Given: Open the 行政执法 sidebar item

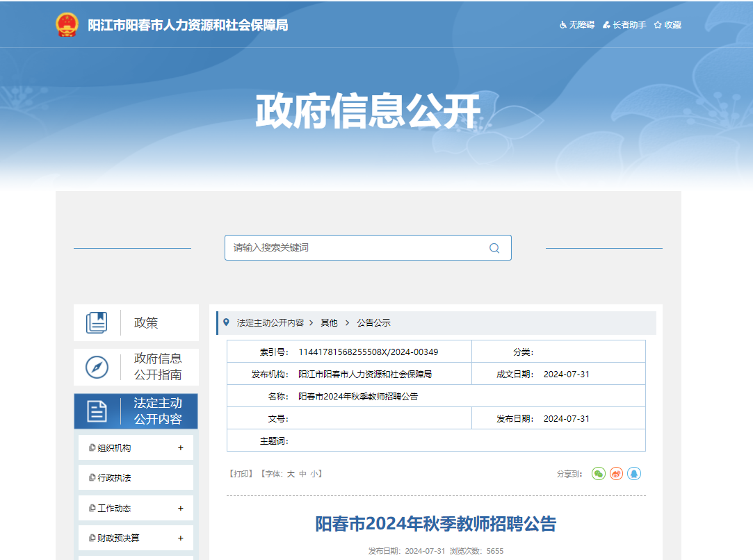Looking at the screenshot, I should point(115,478).
